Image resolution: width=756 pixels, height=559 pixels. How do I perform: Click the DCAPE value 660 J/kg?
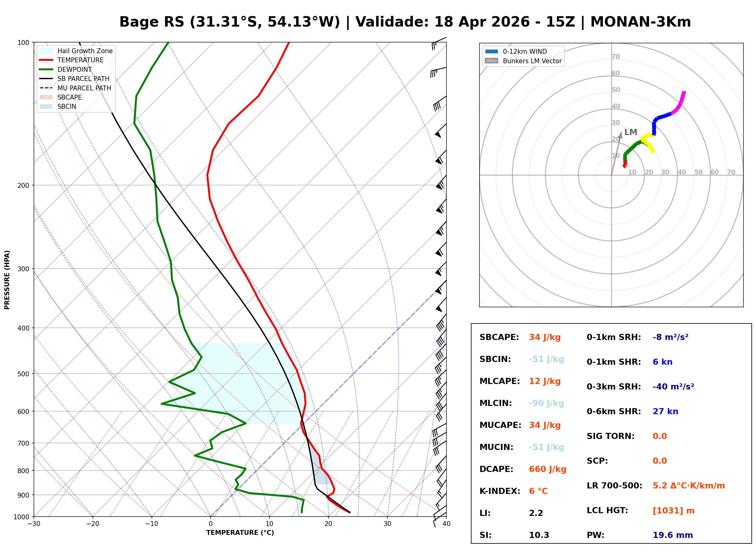pyautogui.click(x=548, y=470)
